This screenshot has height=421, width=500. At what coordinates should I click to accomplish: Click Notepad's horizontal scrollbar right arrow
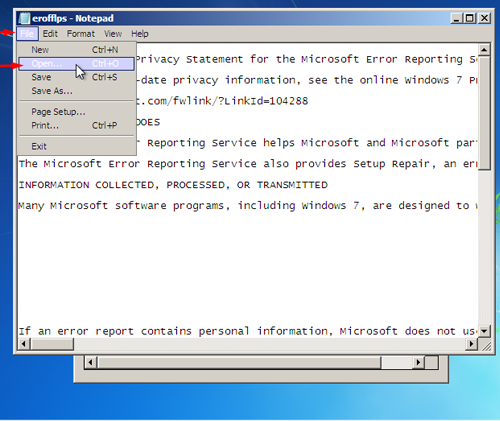pyautogui.click(x=471, y=344)
